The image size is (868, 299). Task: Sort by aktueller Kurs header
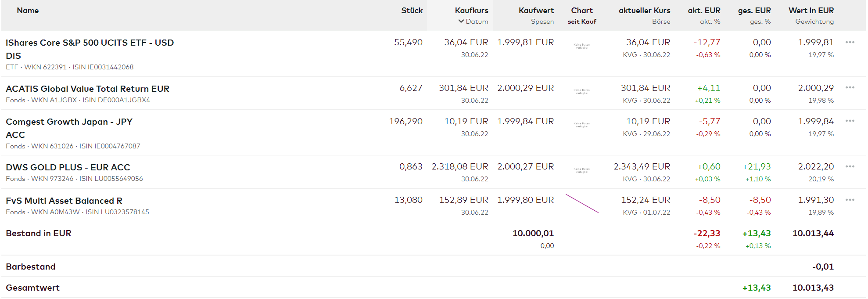pyautogui.click(x=644, y=11)
